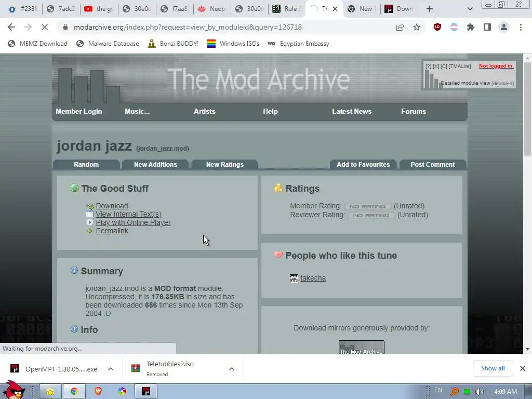The image size is (532, 399).
Task: Click the New Ratings button
Action: point(224,165)
